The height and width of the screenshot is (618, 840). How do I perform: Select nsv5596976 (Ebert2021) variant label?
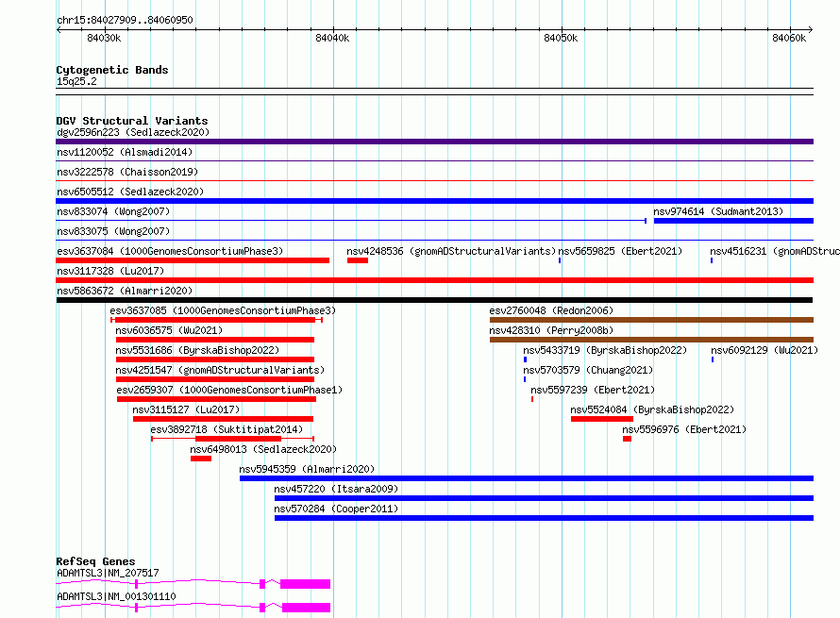tap(684, 429)
